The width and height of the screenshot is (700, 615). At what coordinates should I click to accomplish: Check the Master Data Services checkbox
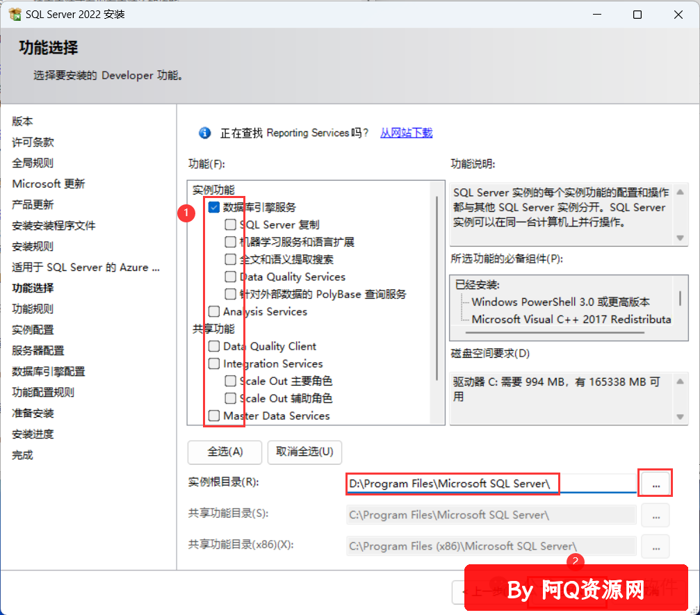[x=214, y=416]
